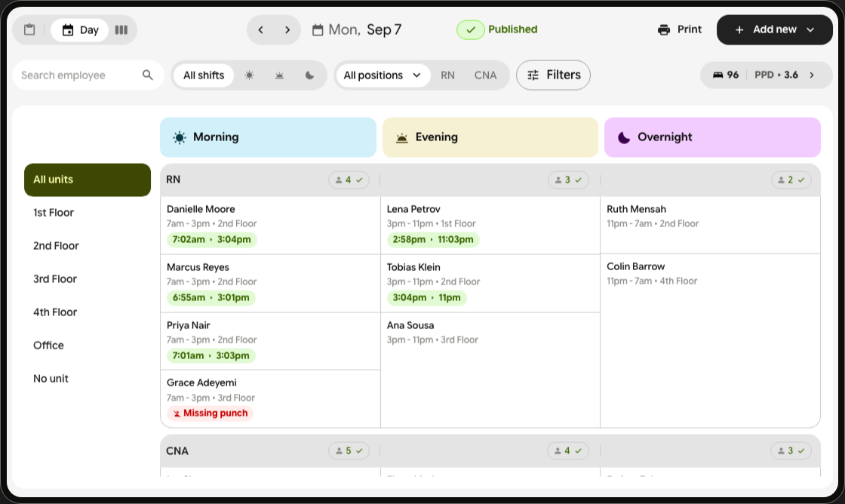This screenshot has height=504, width=845.
Task: Switch to Day view
Action: pos(80,29)
